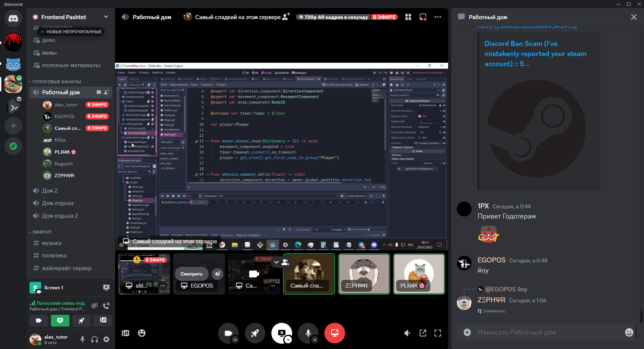The width and height of the screenshot is (644, 349).
Task: Open Discord Ban Scam link
Action: tap(535, 54)
